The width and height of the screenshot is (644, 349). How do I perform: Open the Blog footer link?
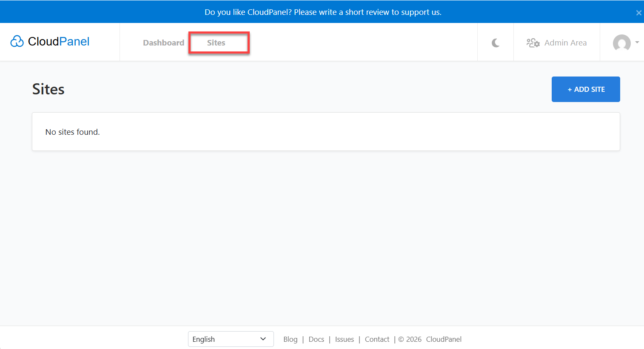tap(290, 339)
